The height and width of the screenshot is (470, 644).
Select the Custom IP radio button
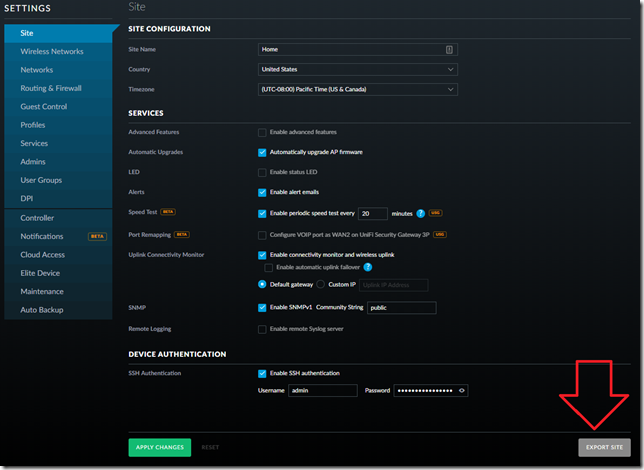(320, 285)
